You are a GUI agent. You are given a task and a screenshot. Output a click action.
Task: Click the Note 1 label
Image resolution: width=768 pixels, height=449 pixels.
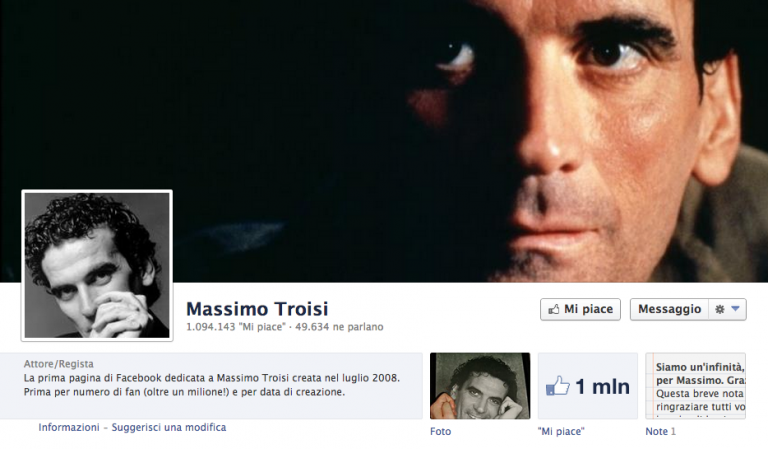[661, 431]
